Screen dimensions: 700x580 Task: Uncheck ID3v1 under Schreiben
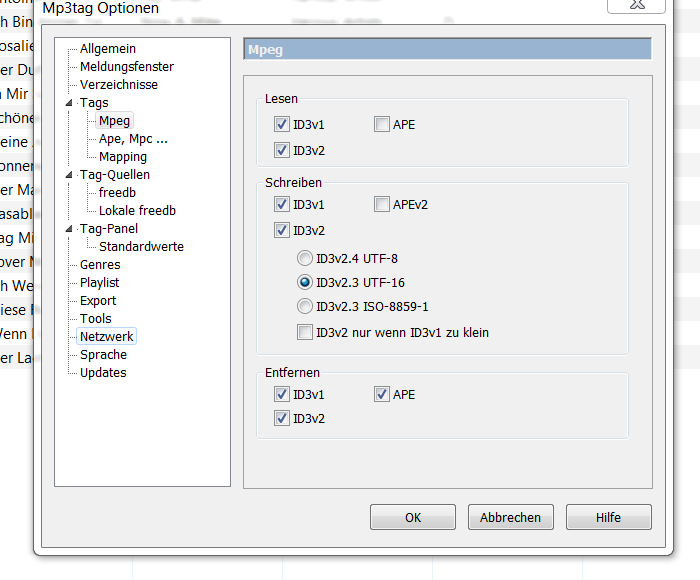pyautogui.click(x=282, y=204)
